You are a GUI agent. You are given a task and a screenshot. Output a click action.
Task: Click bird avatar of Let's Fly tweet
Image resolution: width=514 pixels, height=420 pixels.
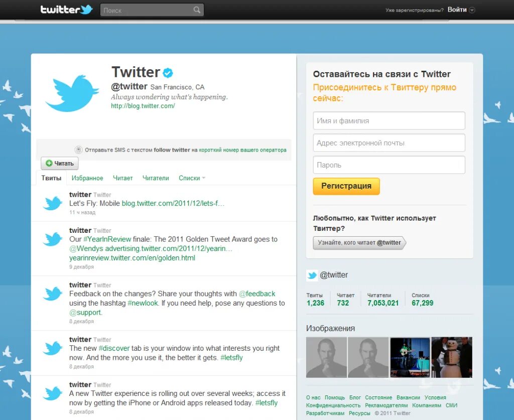point(52,203)
